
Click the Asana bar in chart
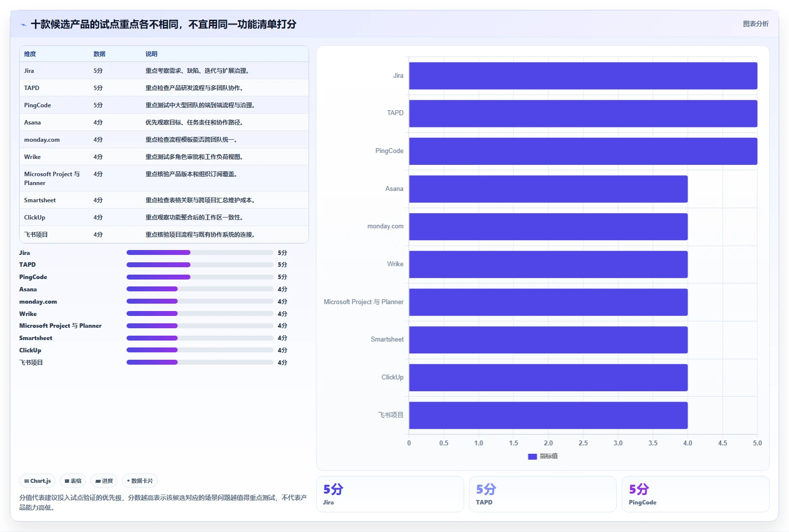pos(548,189)
